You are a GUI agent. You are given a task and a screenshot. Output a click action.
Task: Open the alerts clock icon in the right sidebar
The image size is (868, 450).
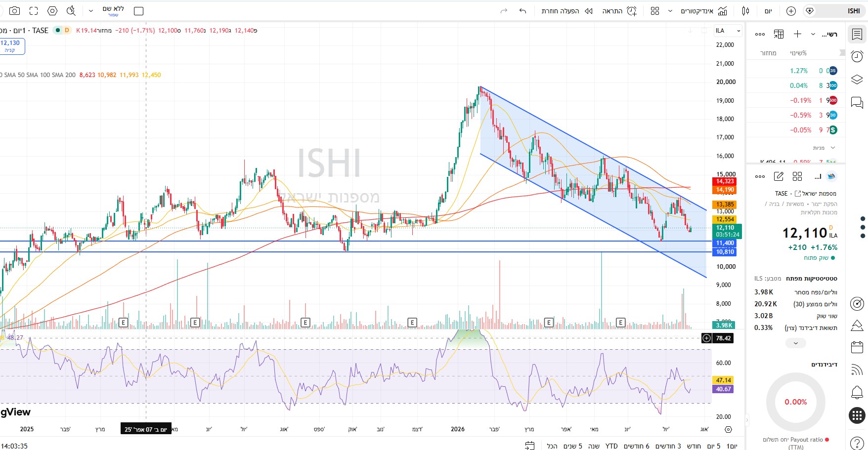[857, 56]
